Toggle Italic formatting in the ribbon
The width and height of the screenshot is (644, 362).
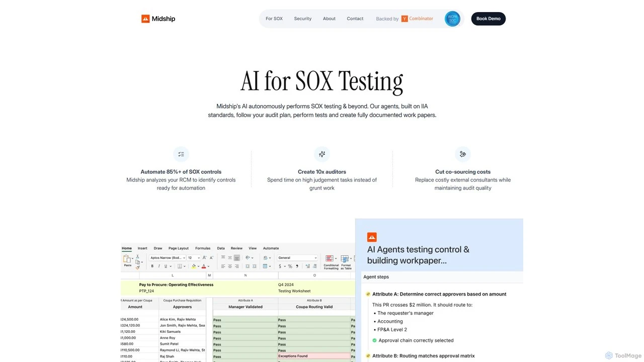[159, 266]
